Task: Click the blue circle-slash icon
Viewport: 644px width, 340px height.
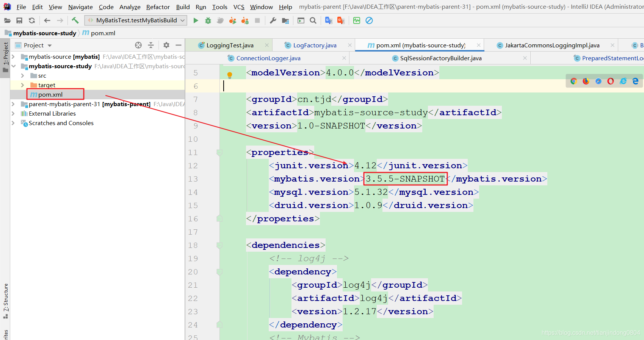Action: click(x=369, y=20)
